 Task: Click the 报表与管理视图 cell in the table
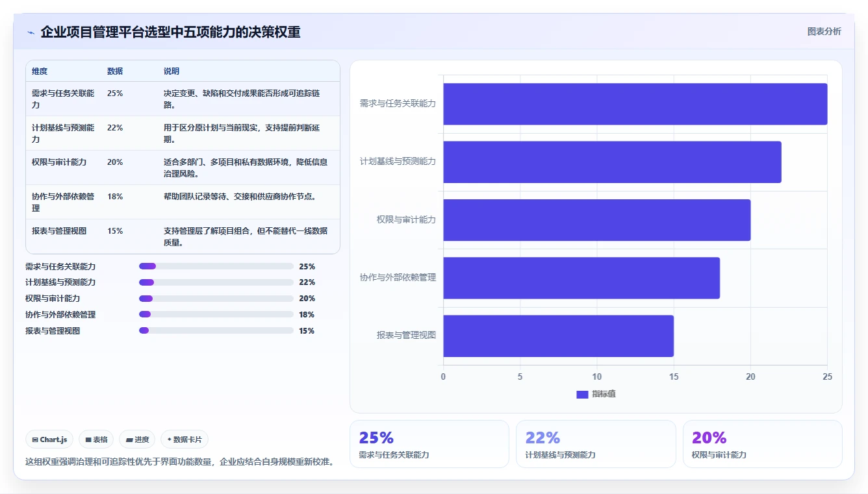[x=63, y=236]
